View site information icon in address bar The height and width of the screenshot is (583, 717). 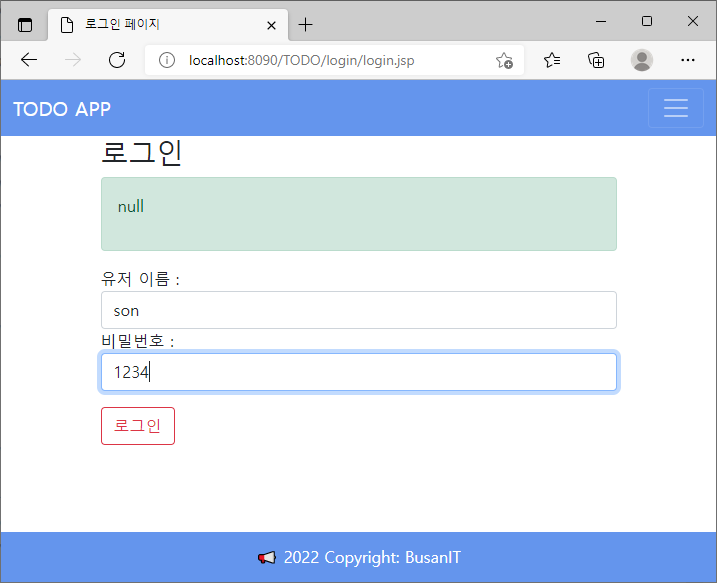click(x=167, y=60)
